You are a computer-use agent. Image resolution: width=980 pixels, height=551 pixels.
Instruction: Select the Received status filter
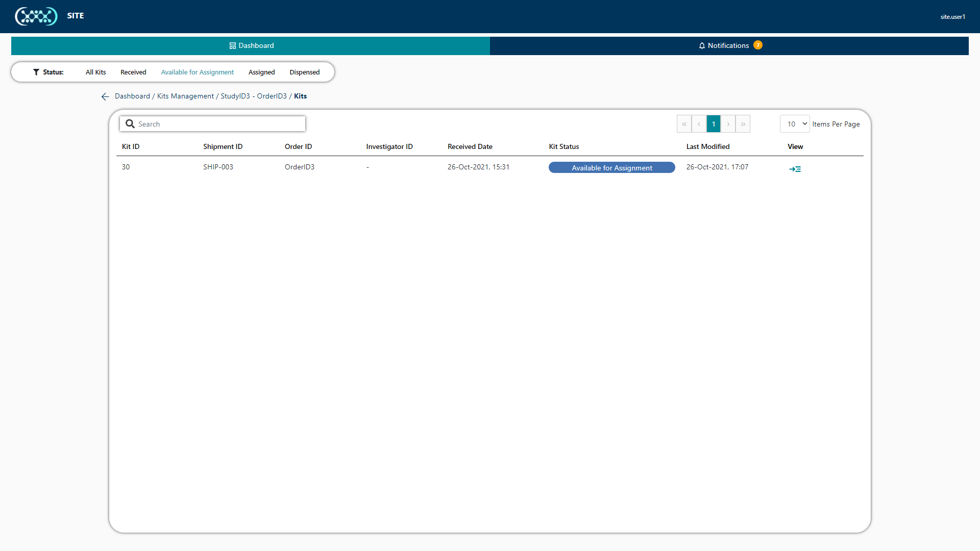[x=133, y=72]
